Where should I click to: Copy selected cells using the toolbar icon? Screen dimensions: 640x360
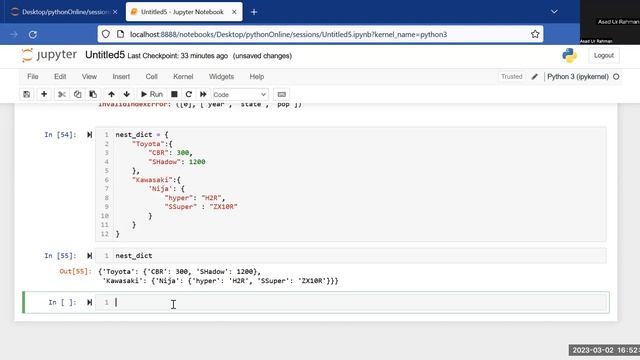point(77,94)
